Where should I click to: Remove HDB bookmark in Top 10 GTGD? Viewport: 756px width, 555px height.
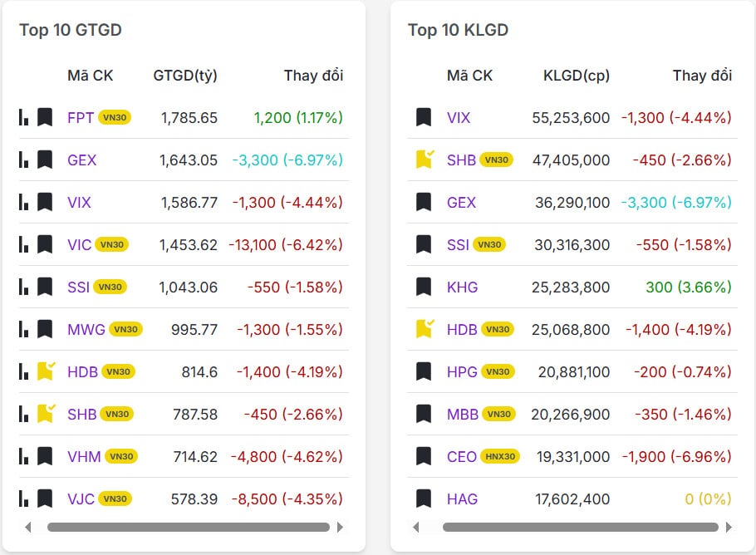tap(46, 371)
